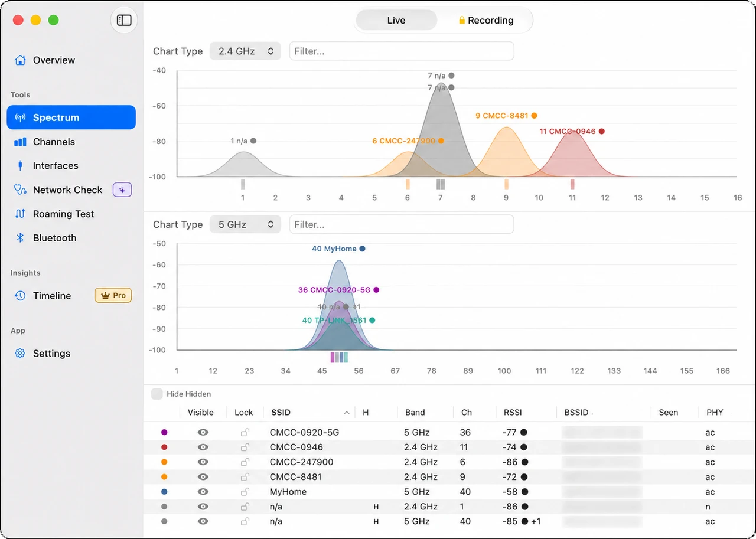The height and width of the screenshot is (539, 756).
Task: Click the 9 CMCC-8481 chart label
Action: tap(506, 116)
